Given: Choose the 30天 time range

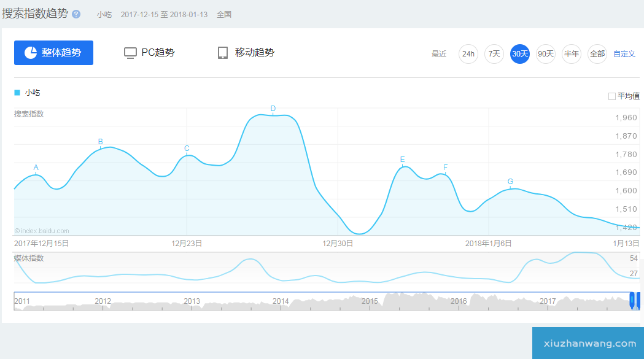Looking at the screenshot, I should pyautogui.click(x=520, y=54).
